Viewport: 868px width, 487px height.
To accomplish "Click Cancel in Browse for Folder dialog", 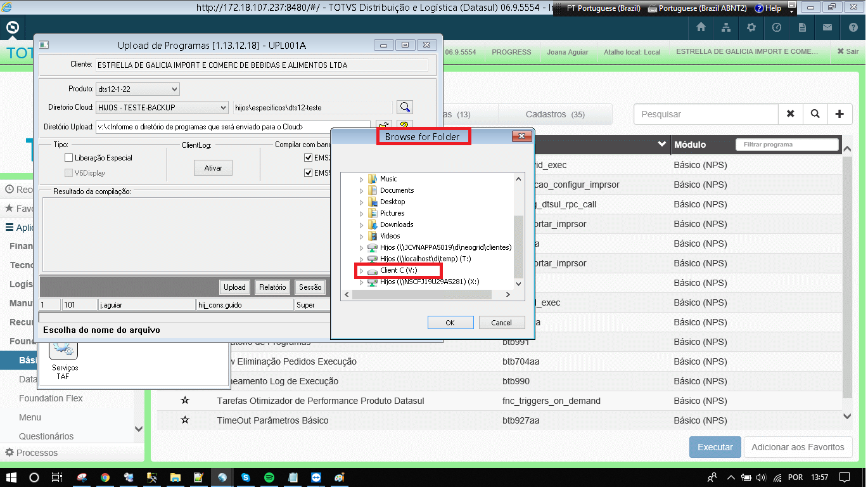I will (x=501, y=323).
